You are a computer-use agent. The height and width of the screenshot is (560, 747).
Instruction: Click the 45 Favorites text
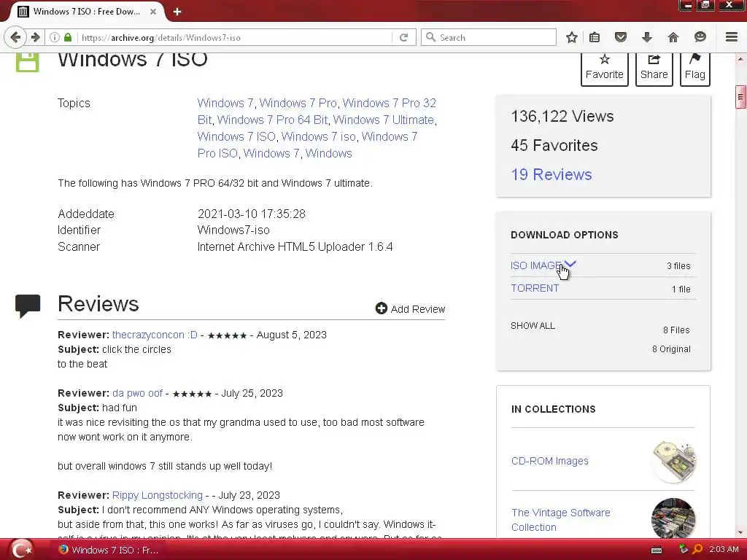(x=554, y=145)
